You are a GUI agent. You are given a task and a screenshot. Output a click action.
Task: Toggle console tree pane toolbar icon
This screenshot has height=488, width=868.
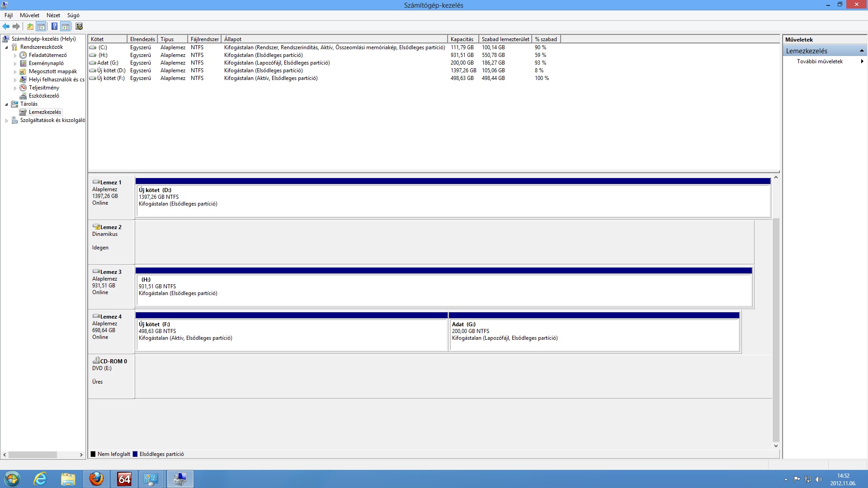click(x=41, y=26)
